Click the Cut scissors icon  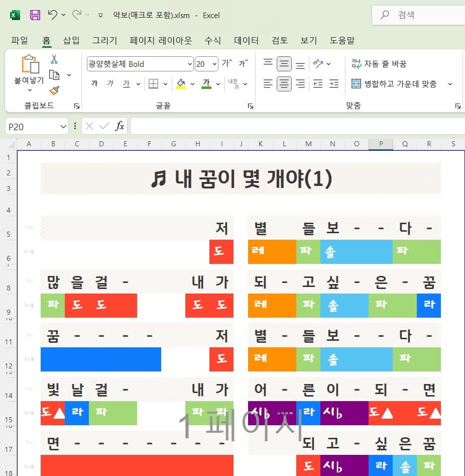54,59
